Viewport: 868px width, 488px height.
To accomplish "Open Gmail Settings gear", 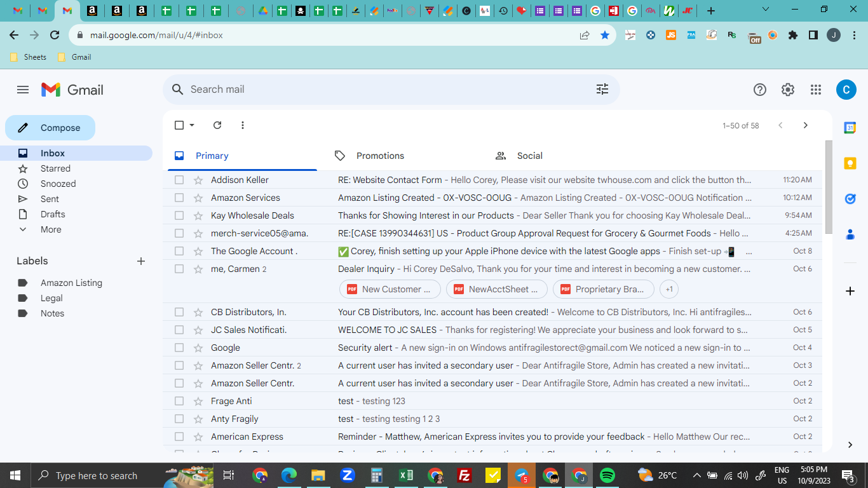I will point(788,90).
